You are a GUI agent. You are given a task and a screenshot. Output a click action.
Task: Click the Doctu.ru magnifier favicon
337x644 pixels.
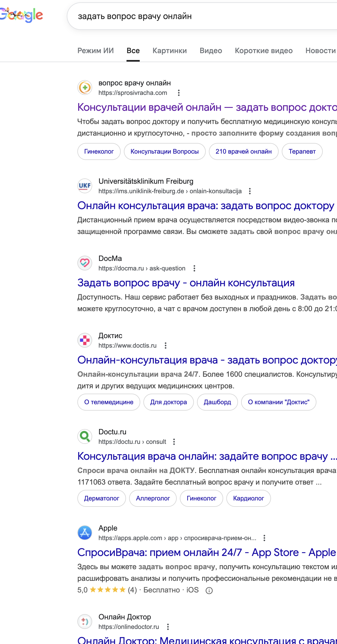tap(85, 436)
